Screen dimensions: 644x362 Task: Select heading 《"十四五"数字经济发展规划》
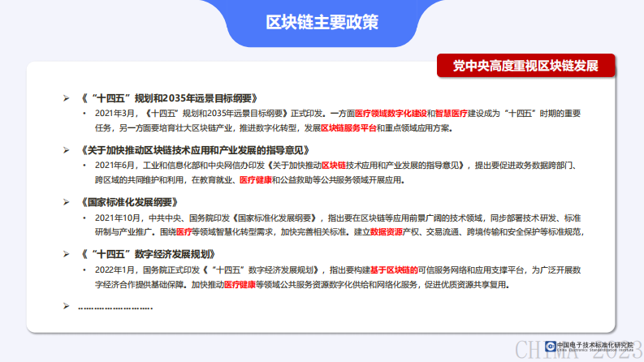tap(148, 255)
